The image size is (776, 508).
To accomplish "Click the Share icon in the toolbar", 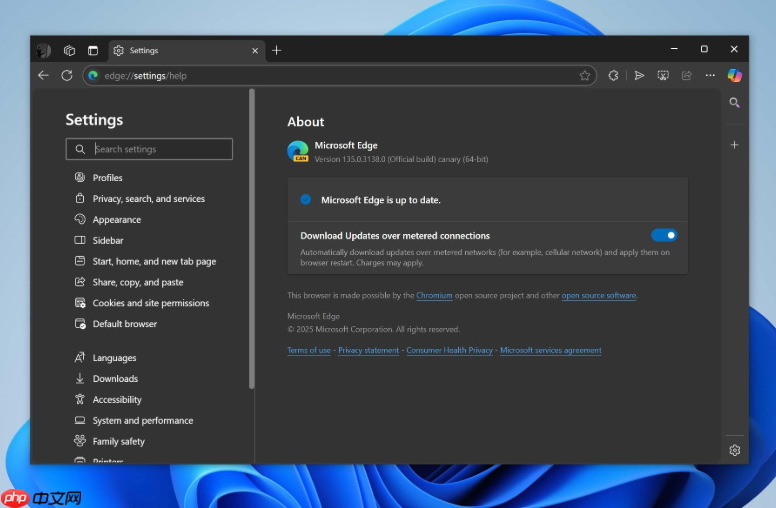I will click(x=686, y=75).
